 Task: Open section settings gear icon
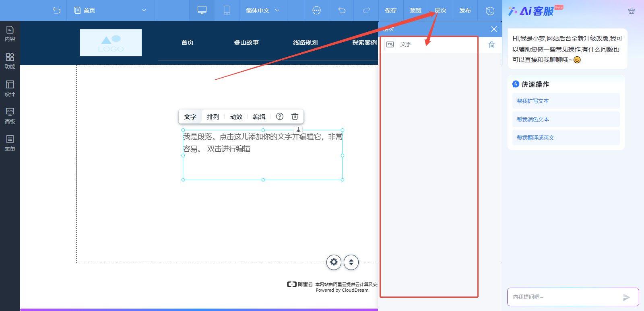334,262
